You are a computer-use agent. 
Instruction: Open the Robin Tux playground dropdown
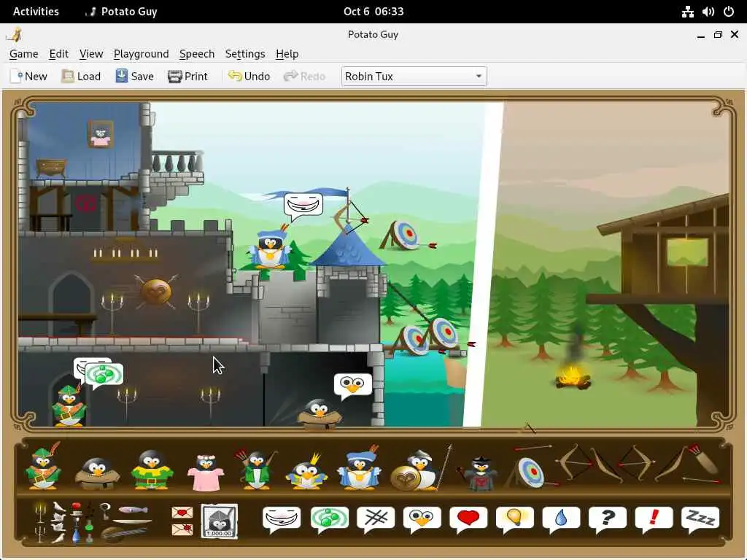(x=414, y=76)
